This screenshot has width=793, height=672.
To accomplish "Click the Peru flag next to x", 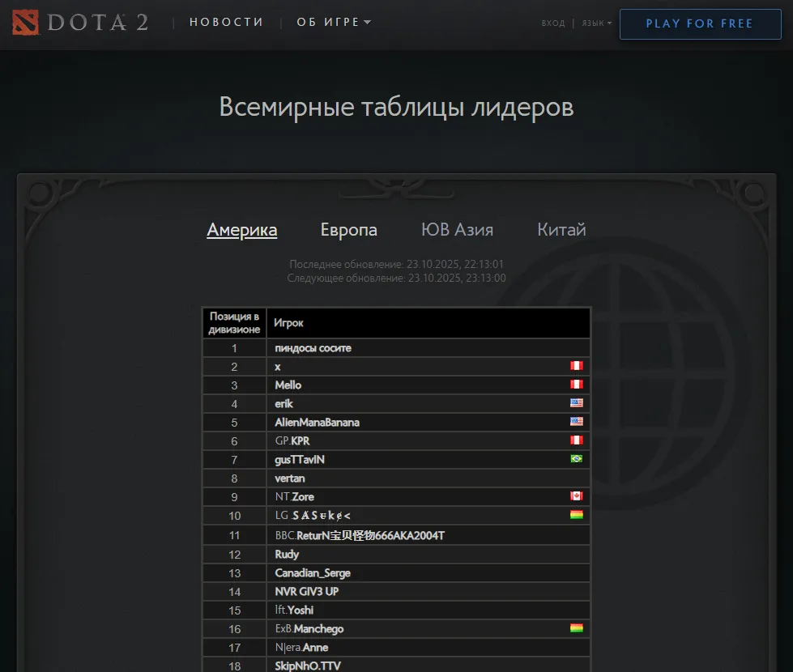I will tap(577, 366).
